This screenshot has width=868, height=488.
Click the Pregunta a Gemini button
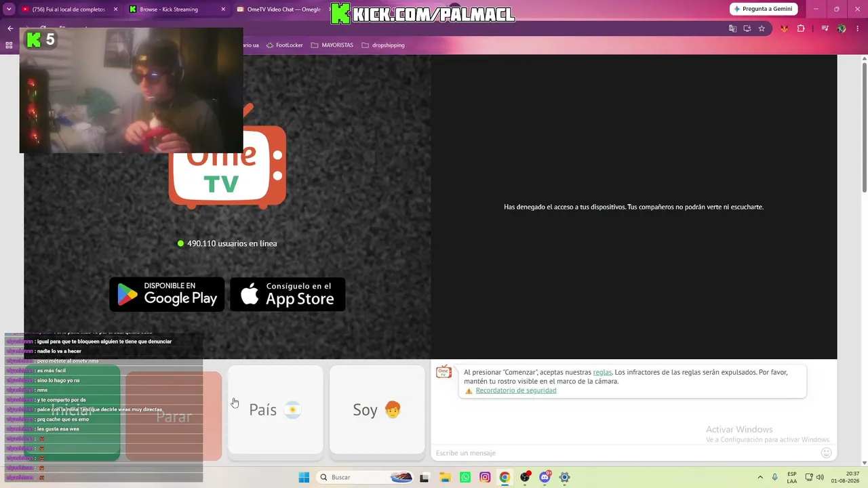point(764,9)
